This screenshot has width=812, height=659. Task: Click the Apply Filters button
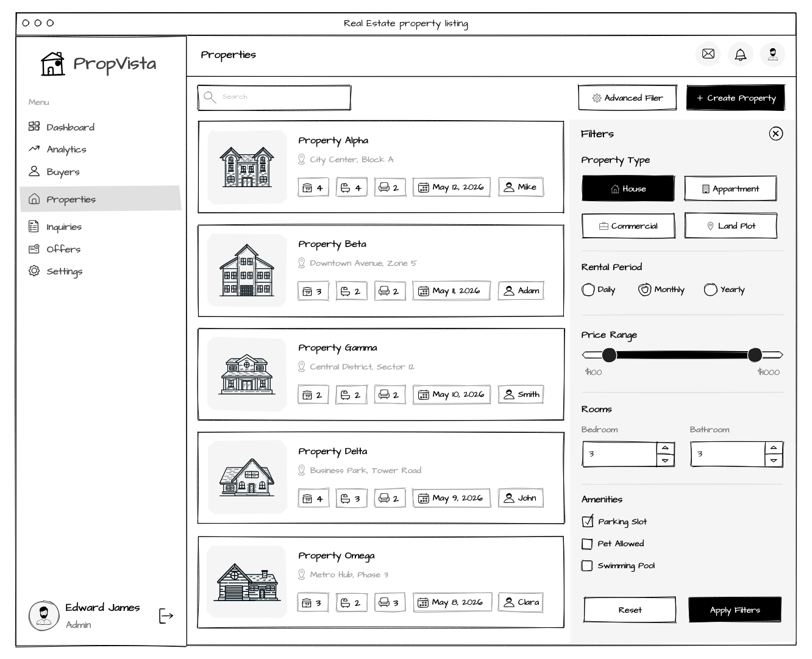click(735, 610)
